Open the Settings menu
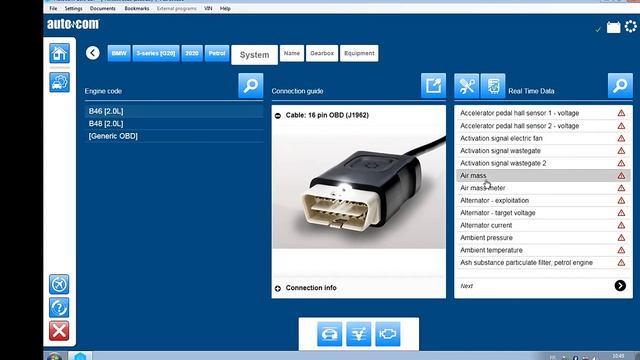 point(73,8)
